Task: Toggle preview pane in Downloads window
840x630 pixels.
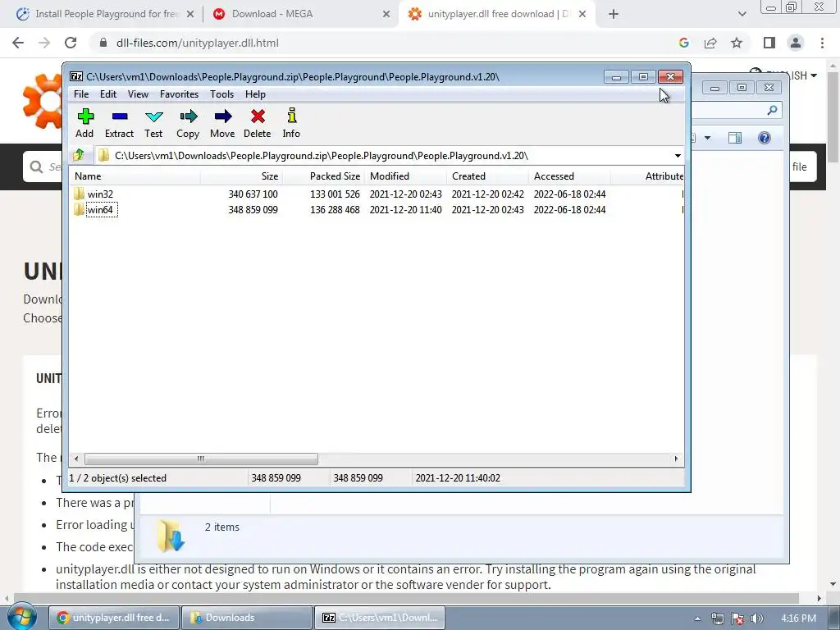Action: [x=735, y=138]
